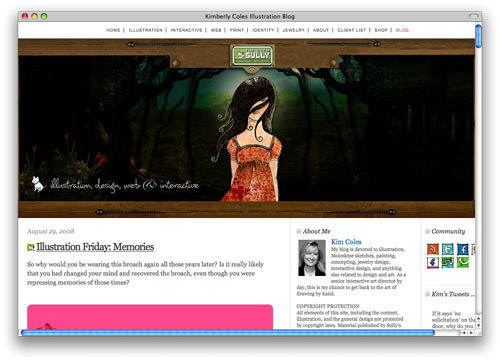
Task: Open the Identity nav item
Action: point(263,30)
